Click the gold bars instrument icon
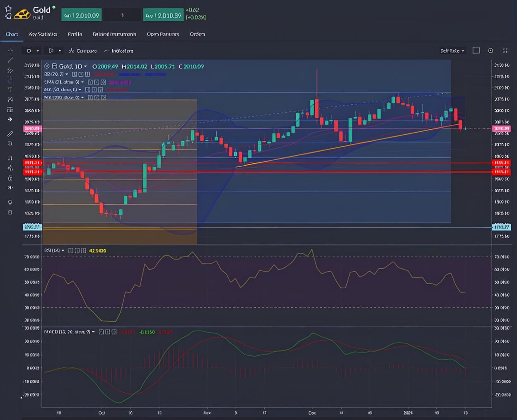The height and width of the screenshot is (420, 517). coord(22,14)
